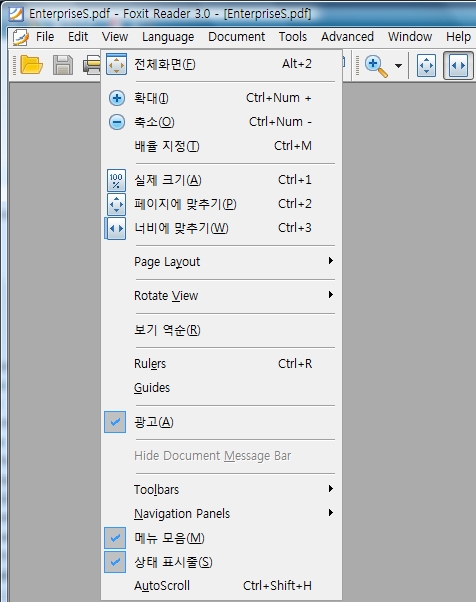The image size is (476, 602).
Task: Expand the Toolbars submenu
Action: pyautogui.click(x=222, y=490)
